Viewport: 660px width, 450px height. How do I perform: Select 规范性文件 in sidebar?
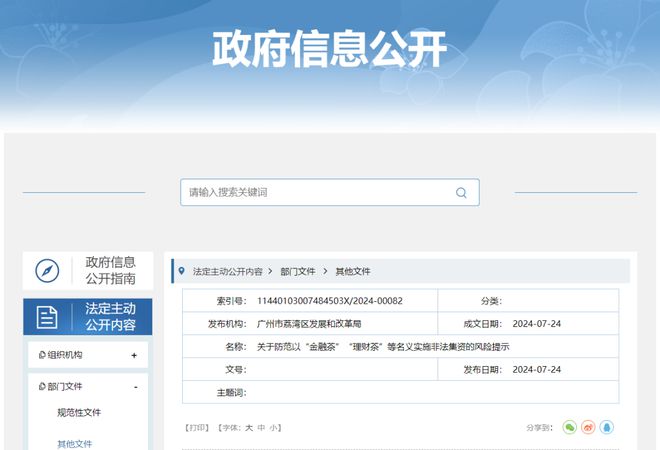tap(79, 413)
